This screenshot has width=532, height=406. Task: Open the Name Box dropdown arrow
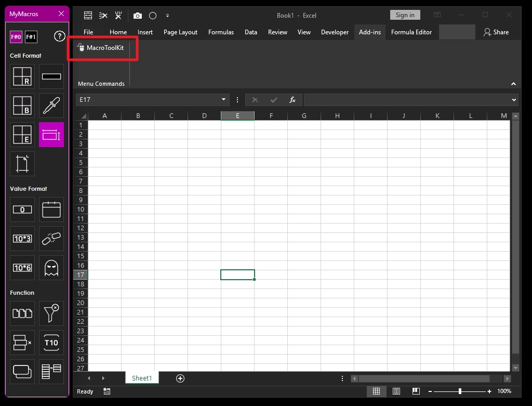[223, 99]
